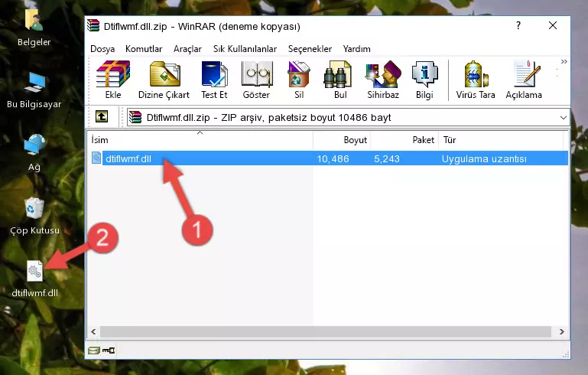Viewport: 588px width, 375px height.
Task: Sort by the Paket column header
Action: tap(404, 140)
